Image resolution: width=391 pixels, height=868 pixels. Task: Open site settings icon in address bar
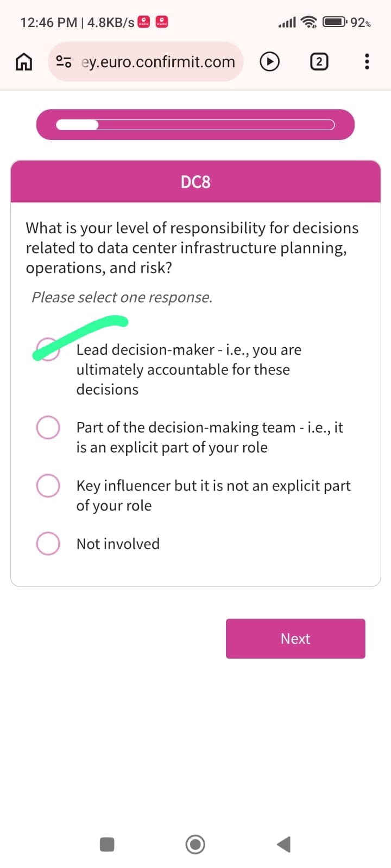click(64, 62)
